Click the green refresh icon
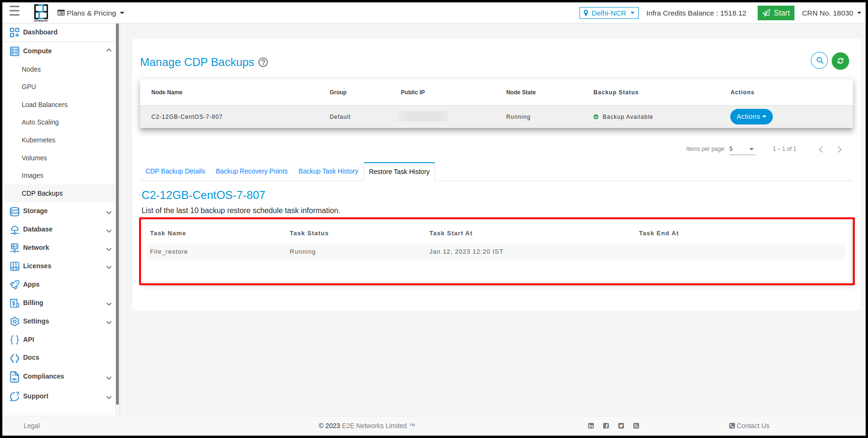This screenshot has height=438, width=868. (x=840, y=61)
